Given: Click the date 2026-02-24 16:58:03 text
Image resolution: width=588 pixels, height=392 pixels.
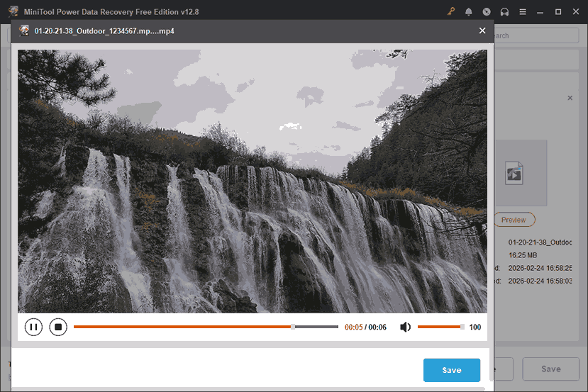Looking at the screenshot, I should pos(540,281).
